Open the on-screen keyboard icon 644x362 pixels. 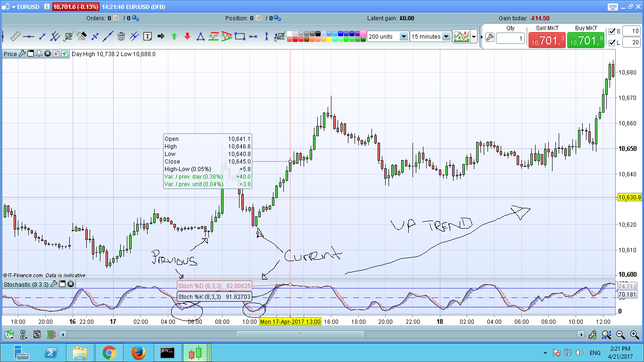(613, 7)
